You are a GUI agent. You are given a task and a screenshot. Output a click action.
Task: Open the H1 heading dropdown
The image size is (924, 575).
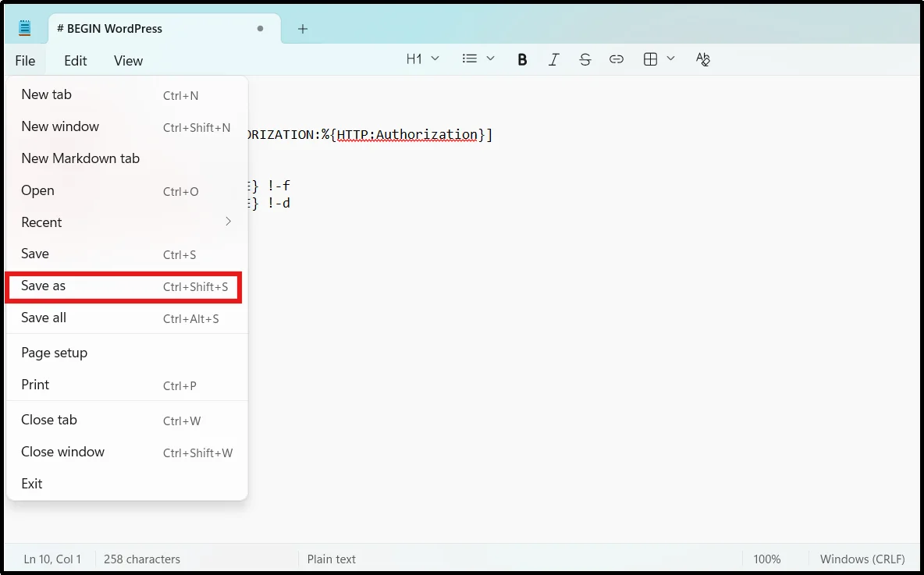tap(422, 59)
